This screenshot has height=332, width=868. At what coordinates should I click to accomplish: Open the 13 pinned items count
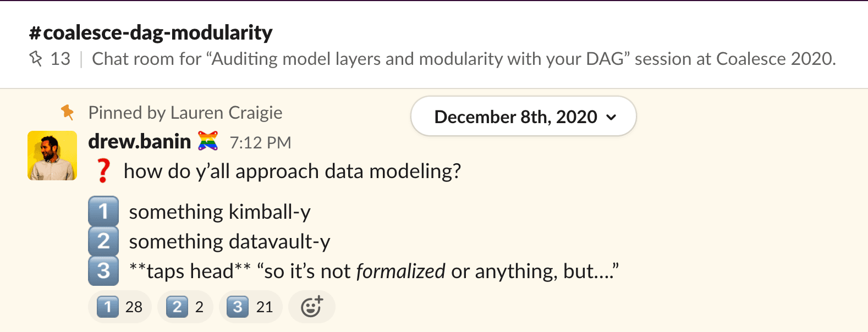point(60,59)
